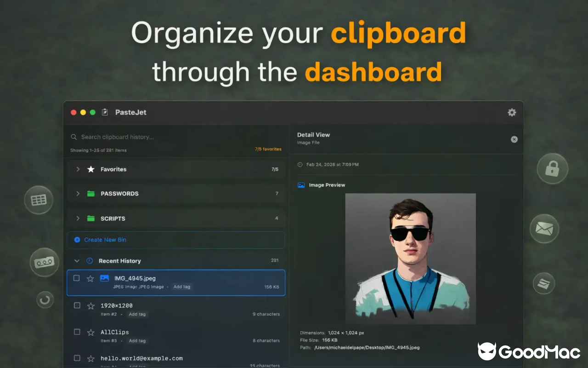The height and width of the screenshot is (368, 588).
Task: Favorite the AllClips item via star
Action: (91, 332)
